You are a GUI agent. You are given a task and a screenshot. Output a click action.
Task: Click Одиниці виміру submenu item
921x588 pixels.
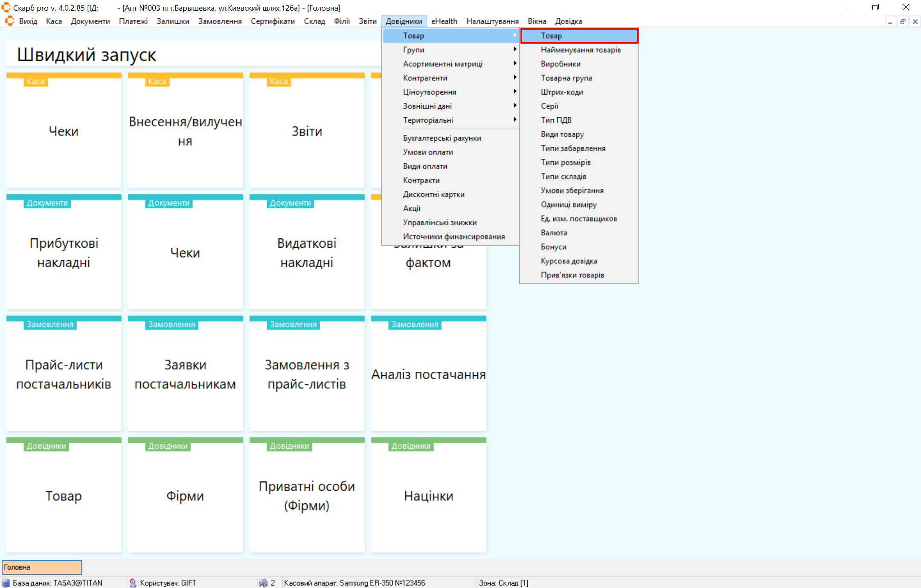tap(568, 204)
